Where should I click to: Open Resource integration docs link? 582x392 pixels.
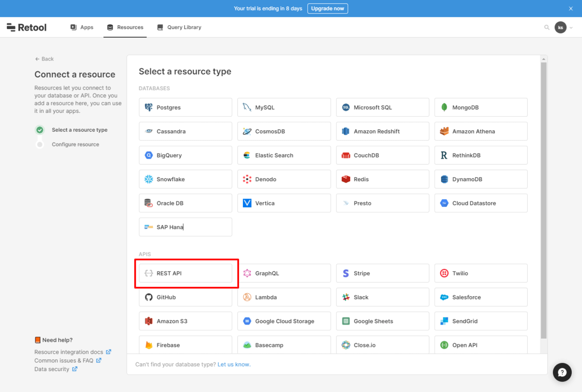coord(72,352)
